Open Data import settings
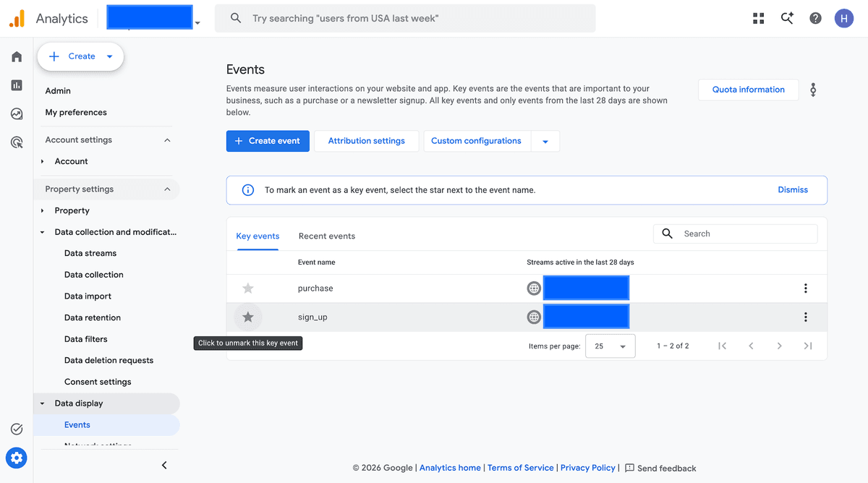This screenshot has height=483, width=868. click(88, 296)
